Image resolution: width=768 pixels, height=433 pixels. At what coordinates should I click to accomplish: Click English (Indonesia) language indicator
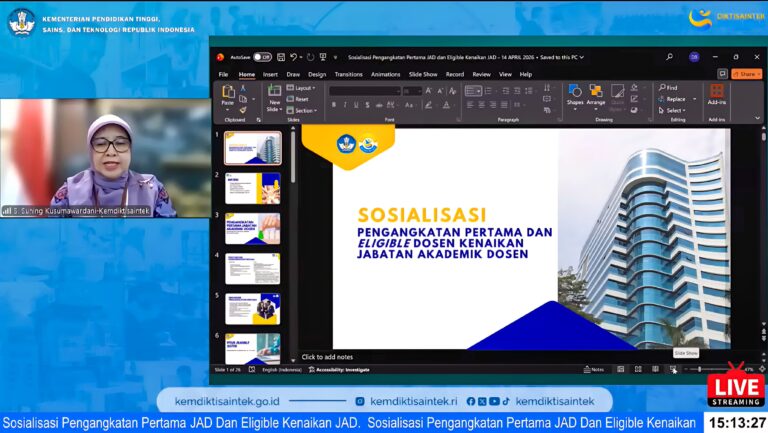[x=282, y=370]
